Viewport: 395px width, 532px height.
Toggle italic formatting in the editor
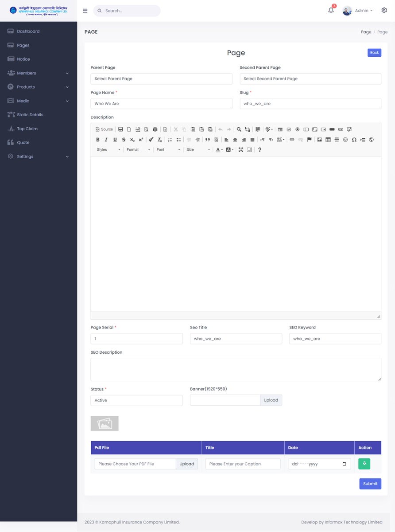(106, 139)
